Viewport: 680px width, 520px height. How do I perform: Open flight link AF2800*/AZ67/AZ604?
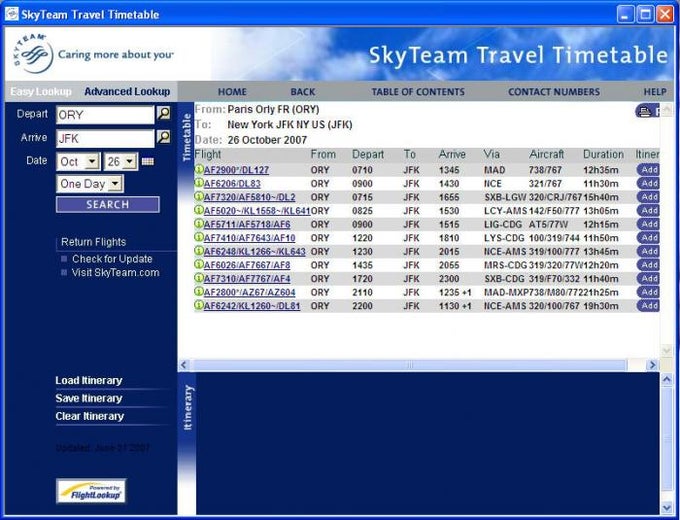coord(249,292)
